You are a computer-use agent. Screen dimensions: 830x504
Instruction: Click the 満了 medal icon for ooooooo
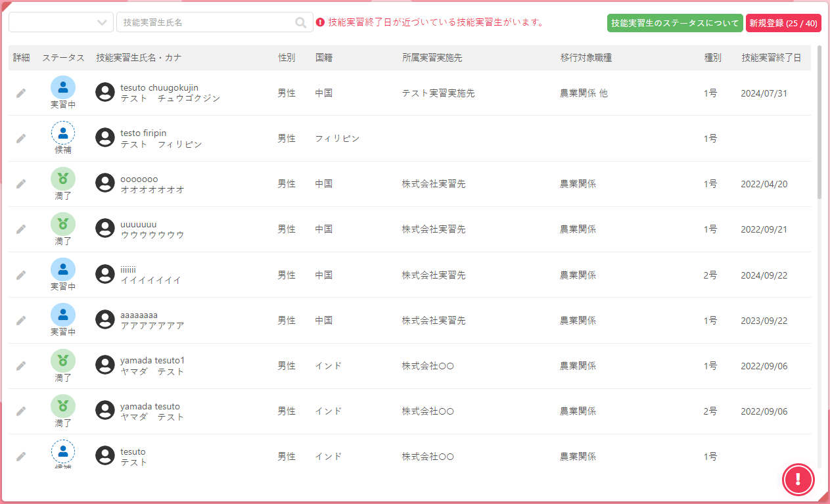pyautogui.click(x=63, y=179)
